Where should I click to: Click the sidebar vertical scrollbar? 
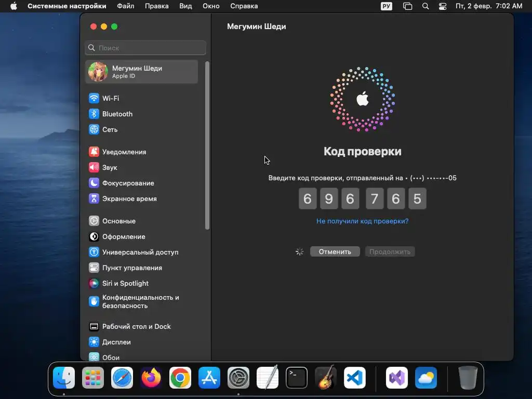pos(207,145)
